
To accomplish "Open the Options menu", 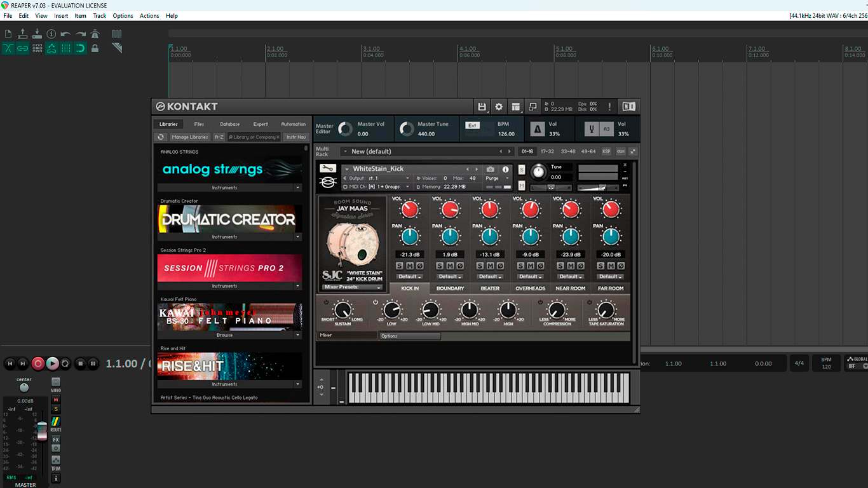I will (x=123, y=16).
